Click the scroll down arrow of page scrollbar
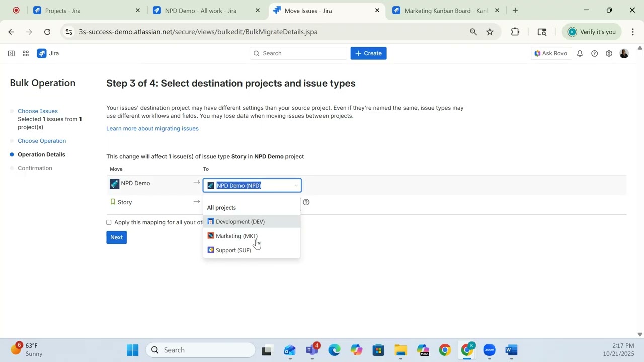Image resolution: width=644 pixels, height=362 pixels. (640, 334)
